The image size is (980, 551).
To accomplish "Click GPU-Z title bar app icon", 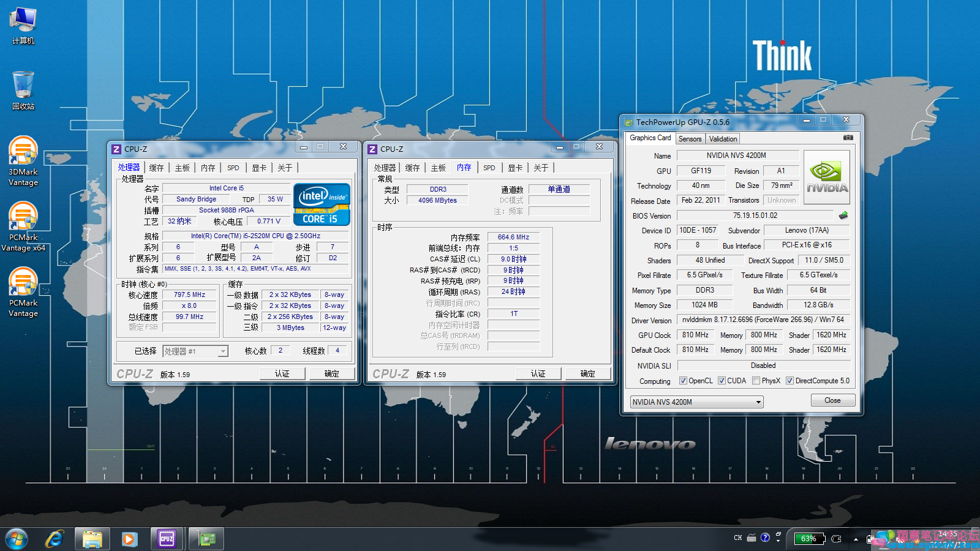I will click(628, 122).
